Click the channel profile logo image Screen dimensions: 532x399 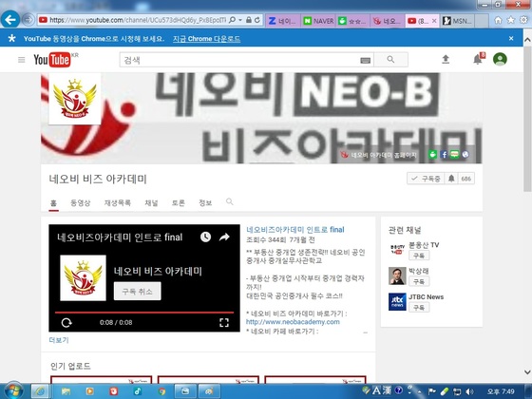tap(75, 99)
